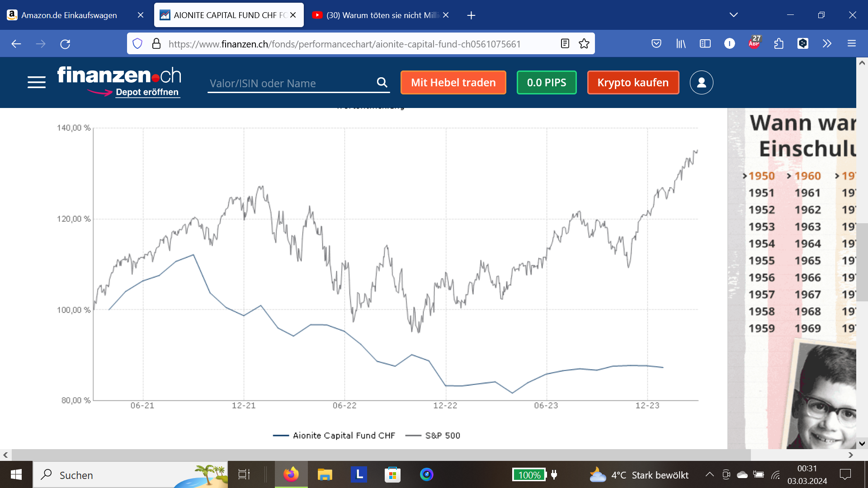Open the user profile icon
The height and width of the screenshot is (488, 868).
click(x=701, y=82)
